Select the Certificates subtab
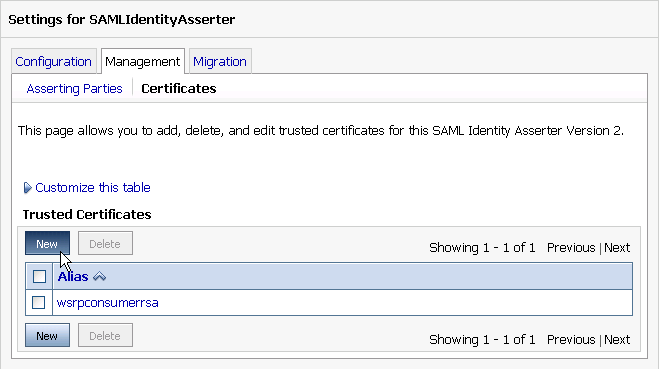 coord(179,89)
